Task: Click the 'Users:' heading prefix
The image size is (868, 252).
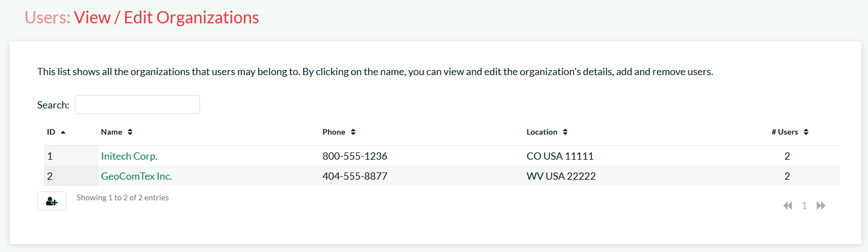Action: [47, 18]
